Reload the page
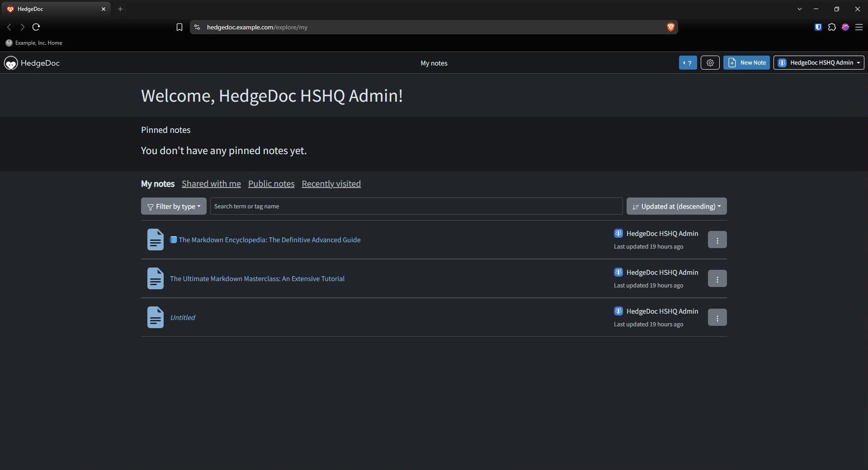The height and width of the screenshot is (470, 868). pyautogui.click(x=36, y=27)
